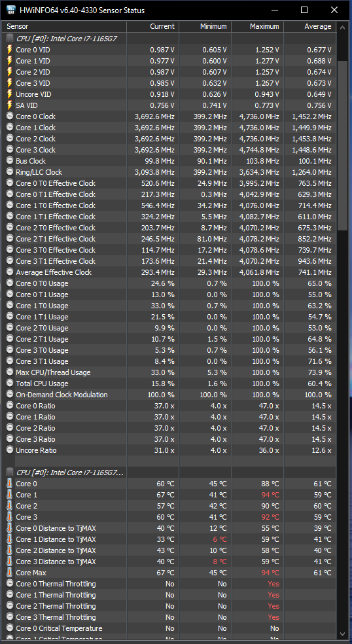Click the icon beside Core 3 Thermal Throttling
Viewport: 352px width, 644px height.
tap(10, 617)
